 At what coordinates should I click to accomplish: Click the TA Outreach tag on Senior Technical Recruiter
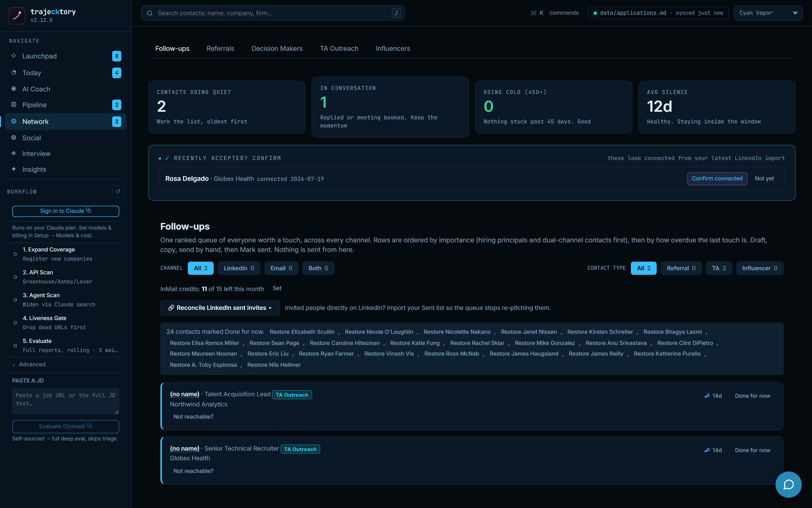pyautogui.click(x=300, y=449)
